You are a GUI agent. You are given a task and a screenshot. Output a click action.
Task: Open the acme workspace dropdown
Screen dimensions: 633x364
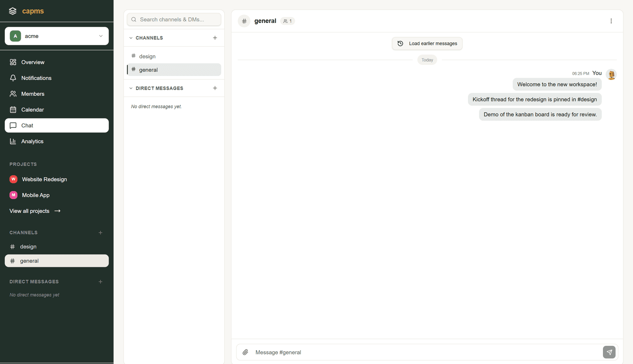pyautogui.click(x=57, y=36)
